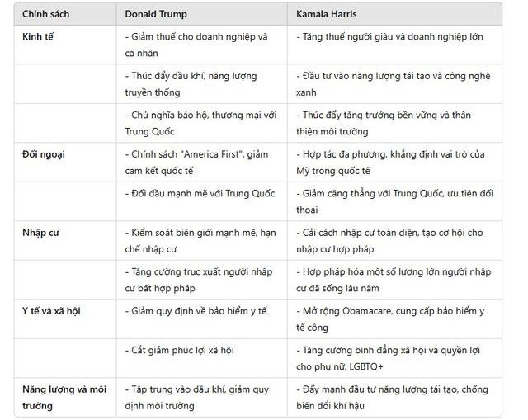This screenshot has height=420, width=528.
Task: Click the "Donald Trump" column header
Action: 158,14
